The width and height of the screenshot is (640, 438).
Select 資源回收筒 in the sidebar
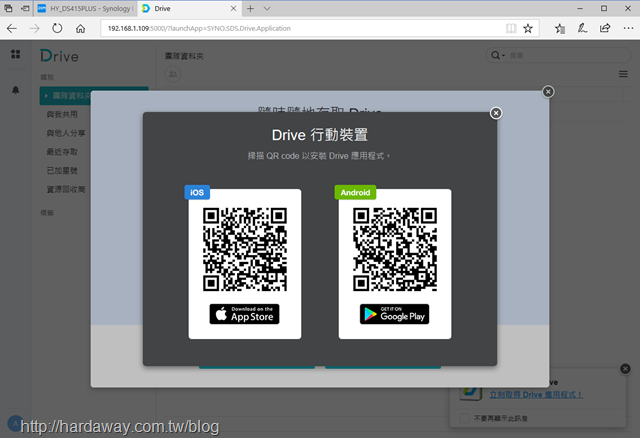[x=66, y=189]
